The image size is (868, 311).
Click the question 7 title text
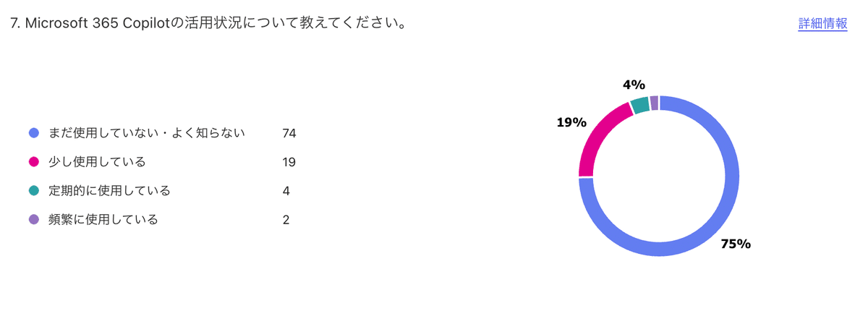pos(208,23)
